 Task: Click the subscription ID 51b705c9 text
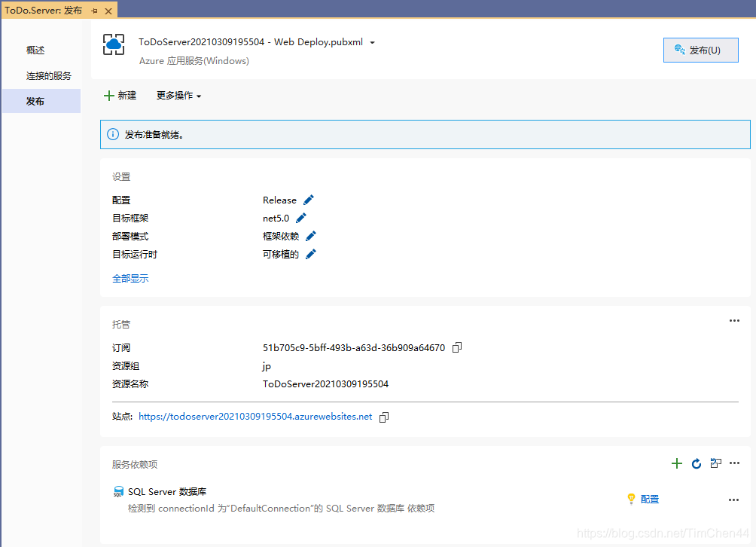click(354, 348)
